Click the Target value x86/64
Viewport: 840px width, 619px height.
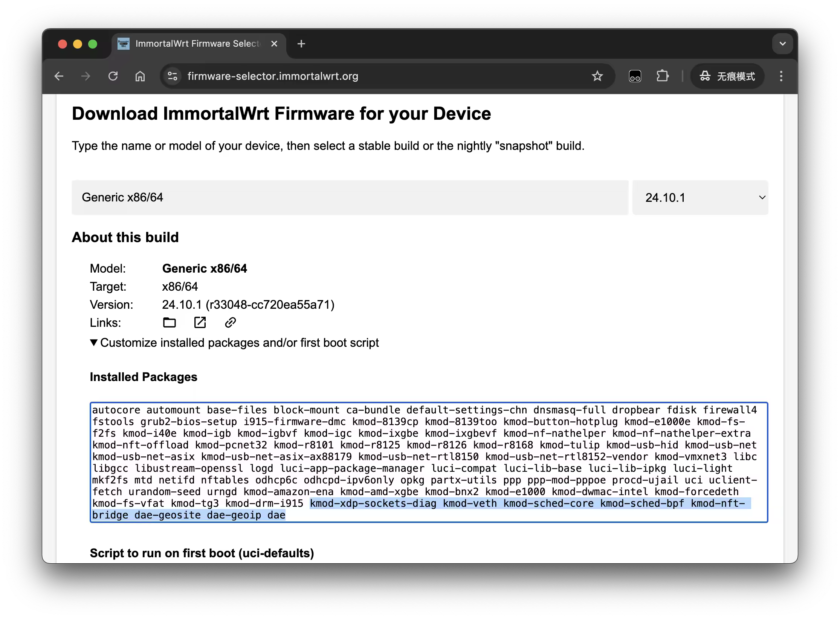click(180, 287)
